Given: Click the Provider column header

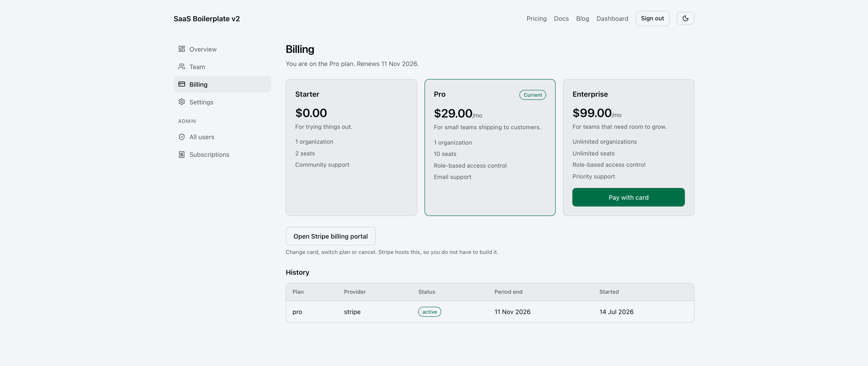Looking at the screenshot, I should 354,292.
